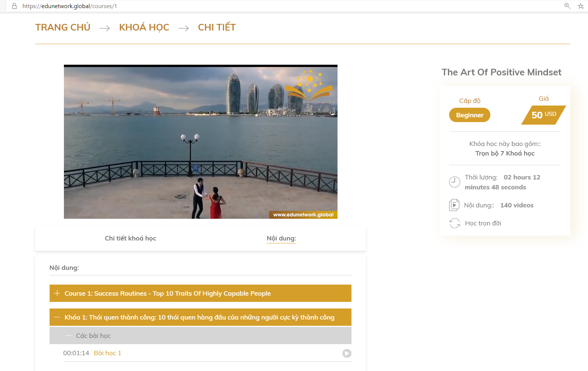Click the 140 videos text
This screenshot has height=371, width=588.
point(517,205)
